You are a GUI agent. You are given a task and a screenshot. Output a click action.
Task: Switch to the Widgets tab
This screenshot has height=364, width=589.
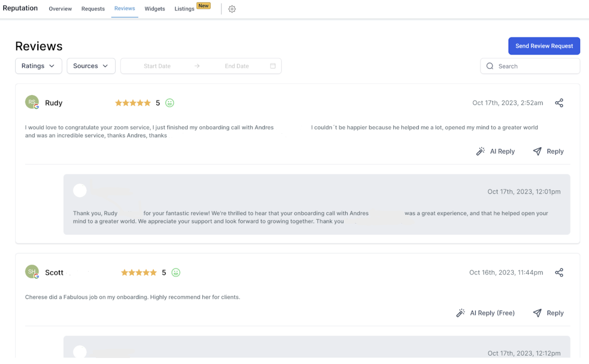coord(155,9)
